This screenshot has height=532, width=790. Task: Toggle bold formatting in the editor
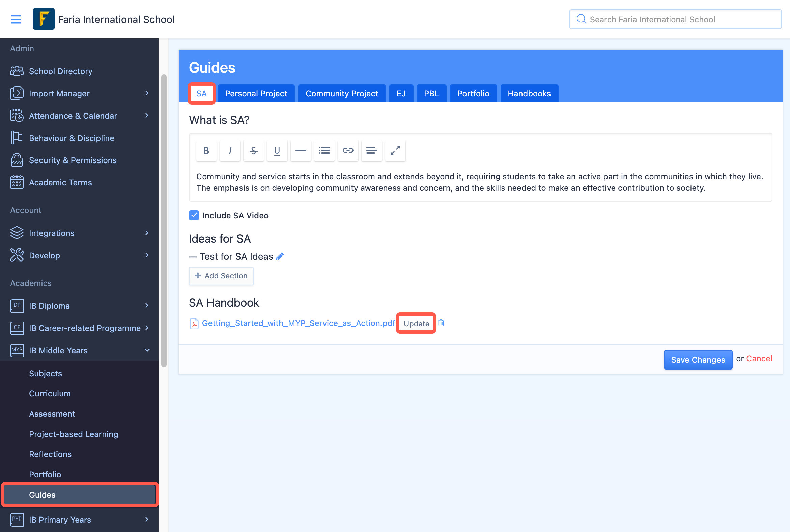206,151
